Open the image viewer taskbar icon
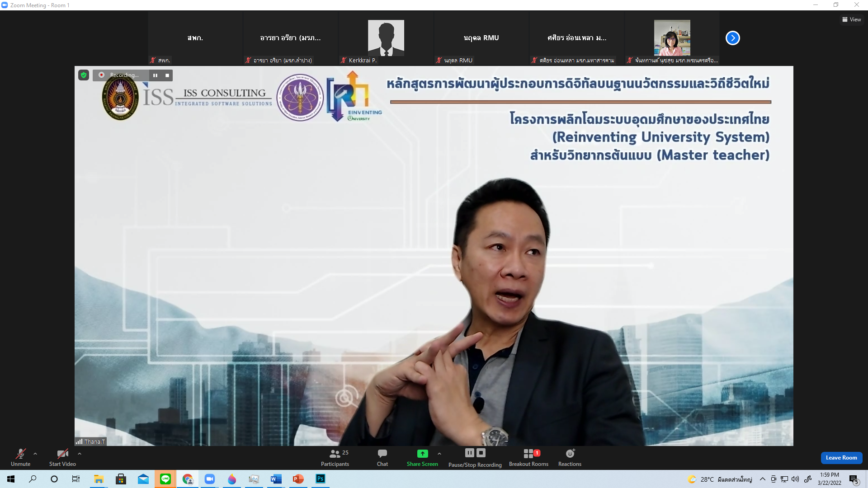868x488 pixels. click(x=254, y=479)
